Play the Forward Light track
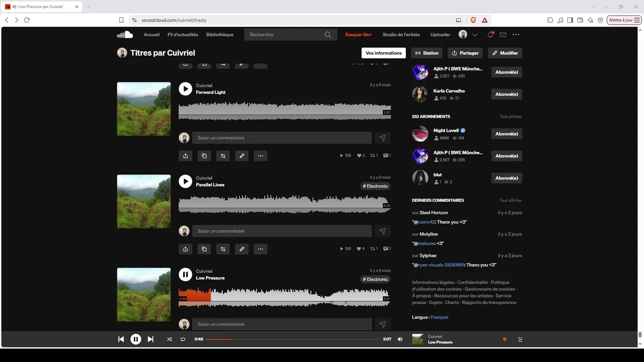Screen dimensions: 644x362 185,89
